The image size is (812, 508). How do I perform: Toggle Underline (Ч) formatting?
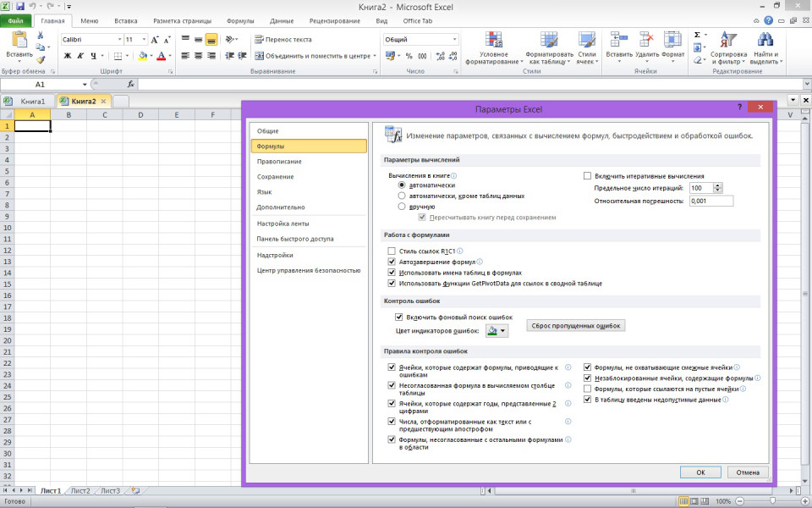coord(93,56)
